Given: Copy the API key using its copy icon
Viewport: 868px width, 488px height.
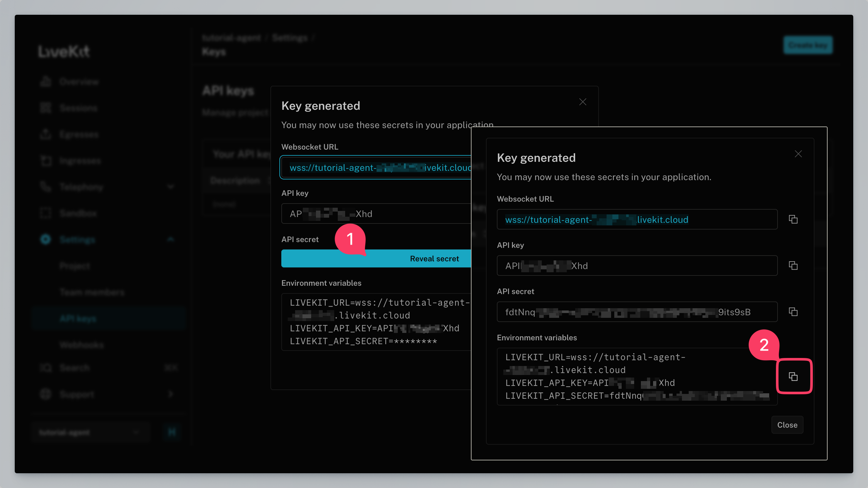Looking at the screenshot, I should [793, 266].
